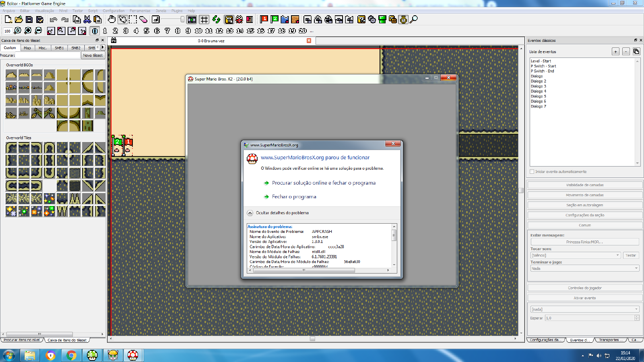Click the Cut scissors icon
The height and width of the screenshot is (362, 644).
click(87, 19)
